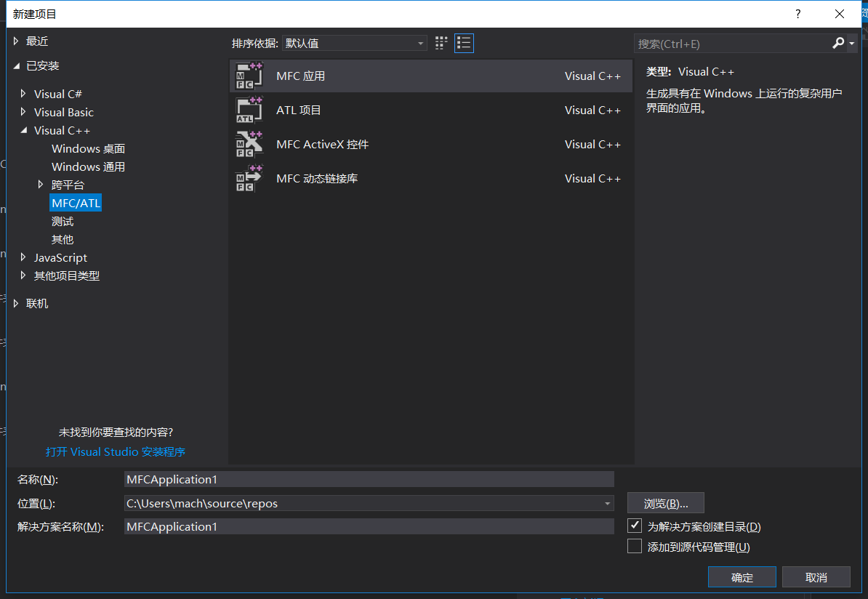
Task: Expand the Visual C# node
Action: [23, 94]
